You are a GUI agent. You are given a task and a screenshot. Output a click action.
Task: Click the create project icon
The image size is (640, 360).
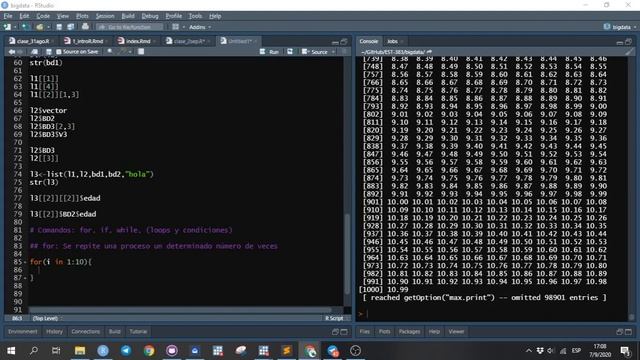(25, 27)
